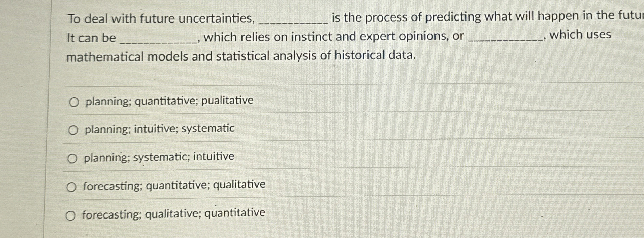Click the answer text 'planning; quantitative; pualitative'
The image size is (644, 238).
(169, 101)
